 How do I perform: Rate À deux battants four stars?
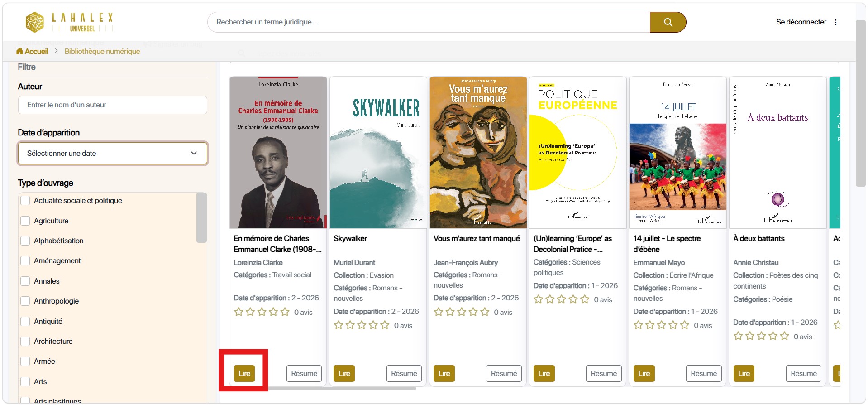(x=773, y=336)
